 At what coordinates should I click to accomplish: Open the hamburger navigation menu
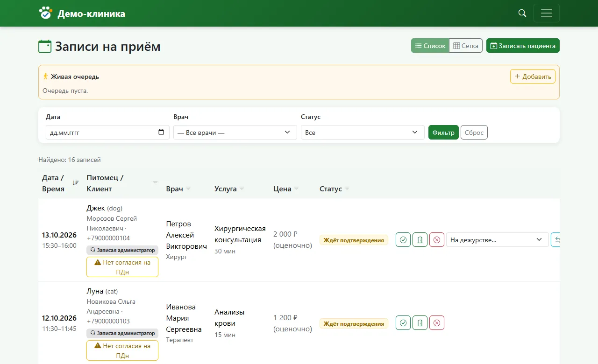[x=547, y=13]
